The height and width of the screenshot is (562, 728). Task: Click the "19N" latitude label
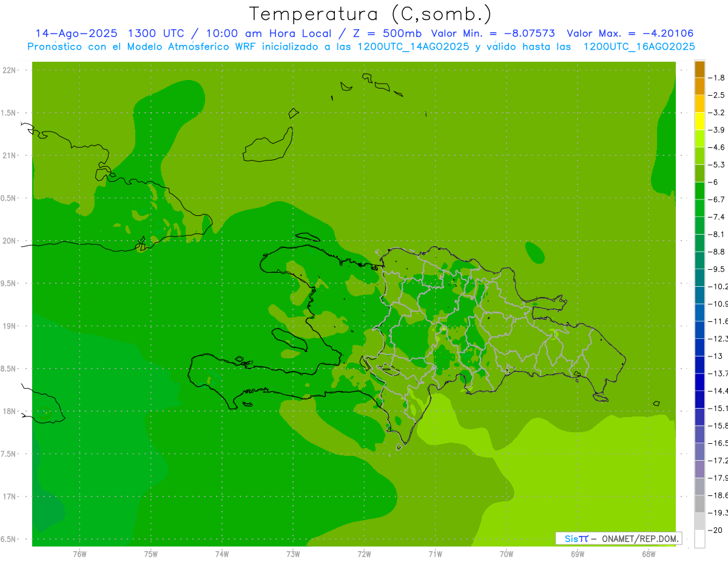[x=9, y=326]
